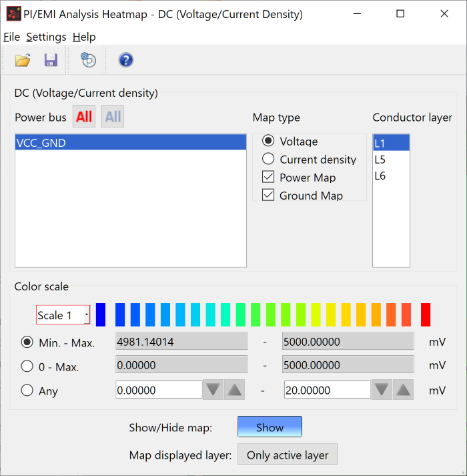Decrease the Any maximum value with down arrow
467x476 pixels.
(x=382, y=389)
